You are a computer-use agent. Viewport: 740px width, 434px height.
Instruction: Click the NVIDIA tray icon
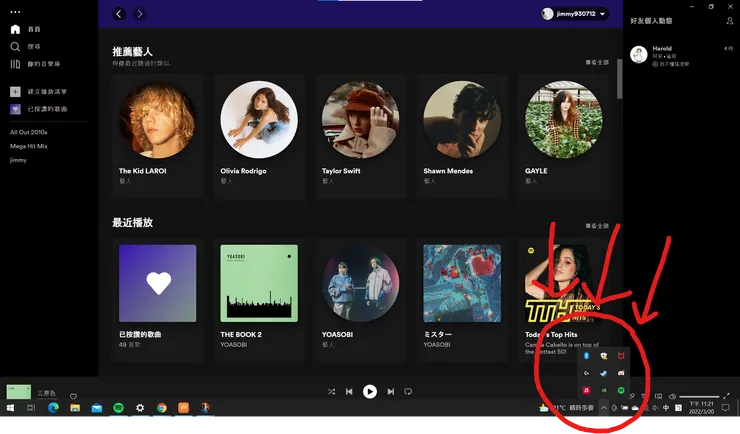(x=604, y=390)
